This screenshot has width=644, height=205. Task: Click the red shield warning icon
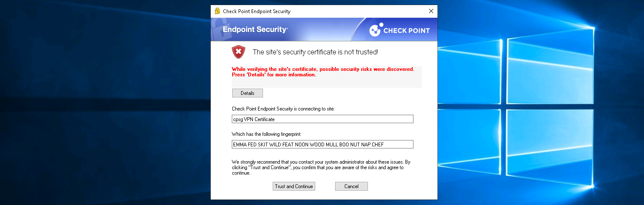[x=239, y=52]
